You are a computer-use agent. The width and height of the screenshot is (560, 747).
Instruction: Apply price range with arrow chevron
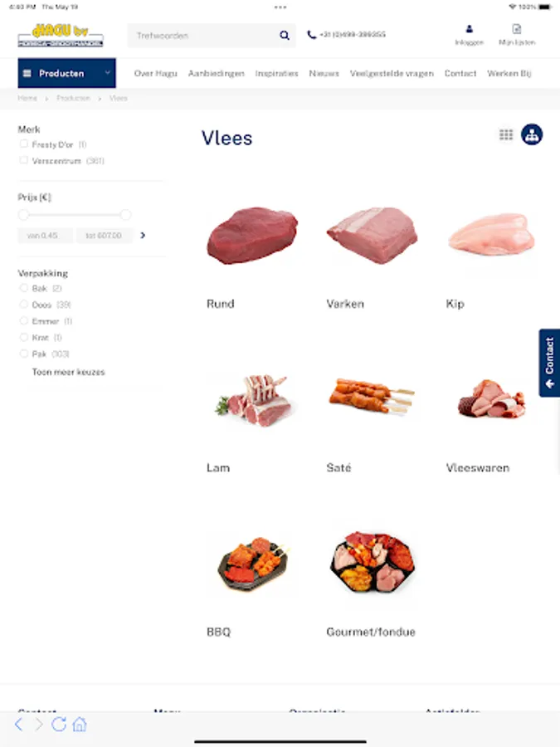click(143, 236)
